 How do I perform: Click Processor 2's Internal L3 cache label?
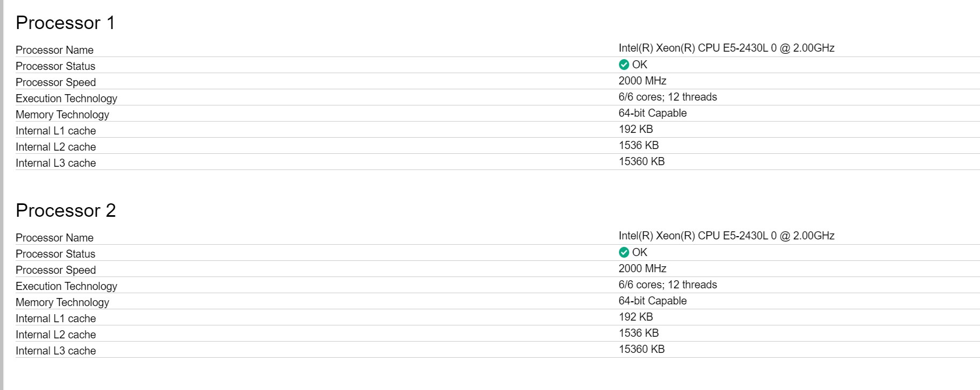pos(56,351)
